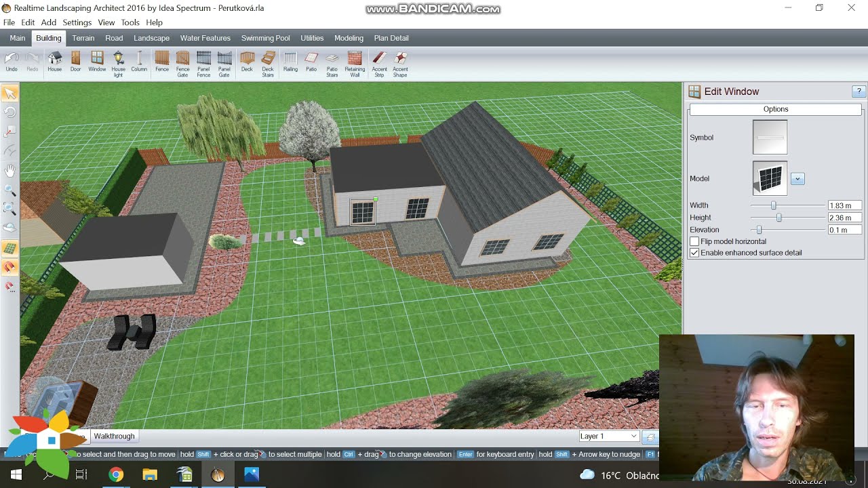Click the Elevation value field

click(844, 230)
